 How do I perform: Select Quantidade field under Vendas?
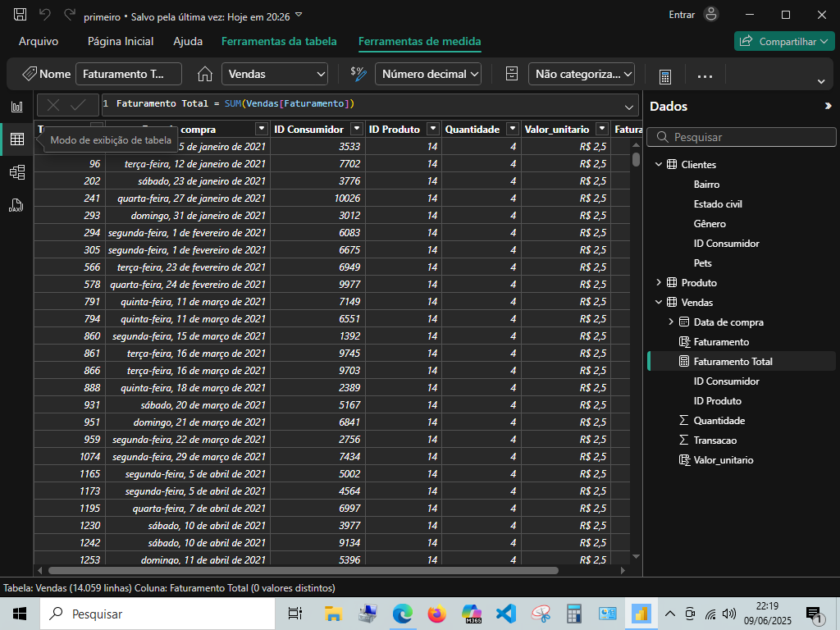tap(719, 421)
